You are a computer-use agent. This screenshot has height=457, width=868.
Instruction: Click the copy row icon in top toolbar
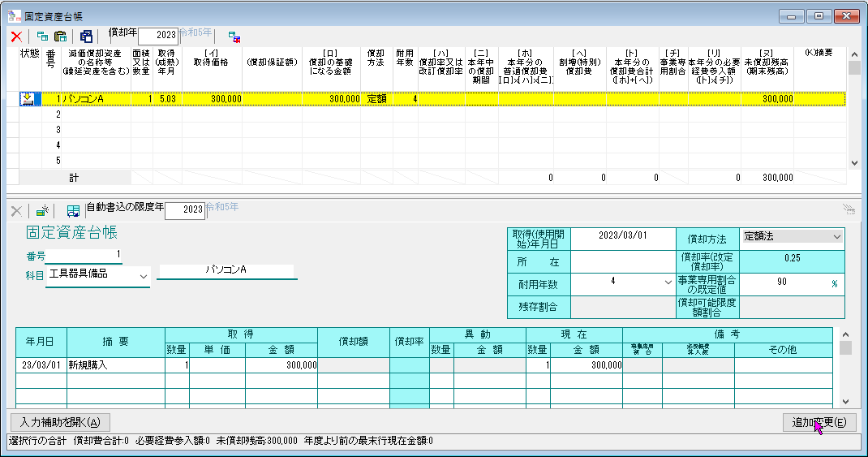pyautogui.click(x=42, y=36)
